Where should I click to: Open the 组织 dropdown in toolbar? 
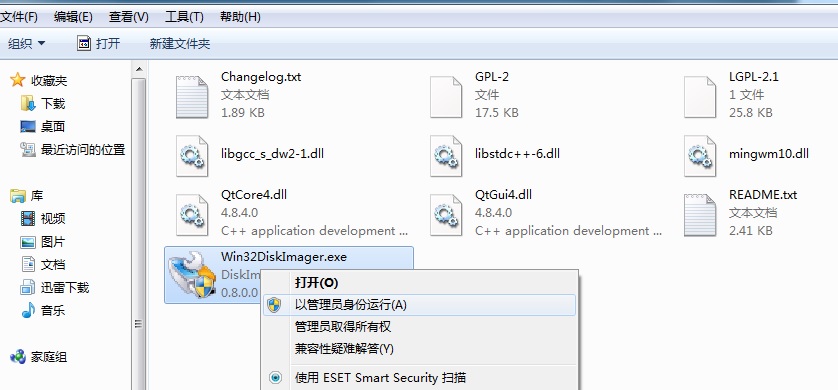click(27, 44)
